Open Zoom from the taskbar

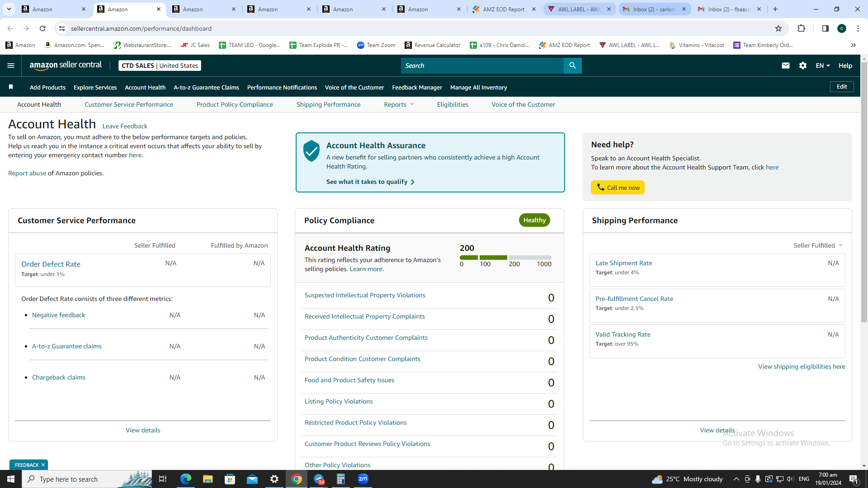pyautogui.click(x=363, y=479)
